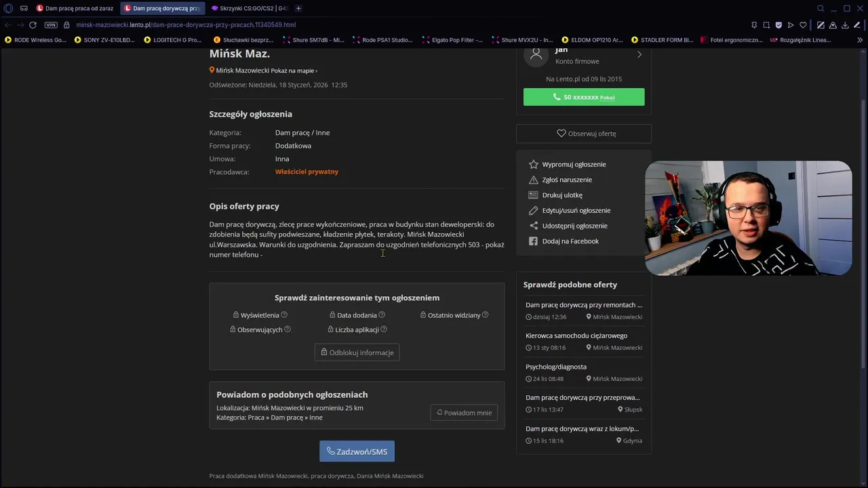Open the downloads icon in toolbar
The width and height of the screenshot is (868, 488).
[x=845, y=25]
